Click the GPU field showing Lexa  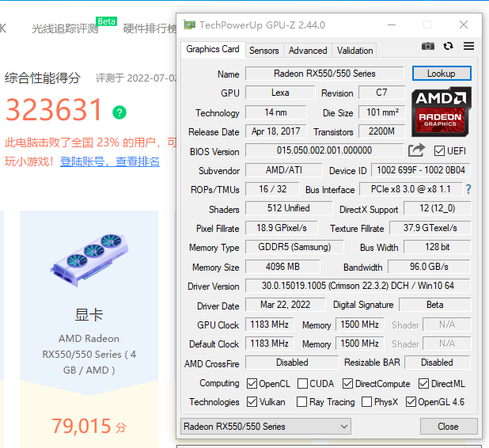pos(280,93)
